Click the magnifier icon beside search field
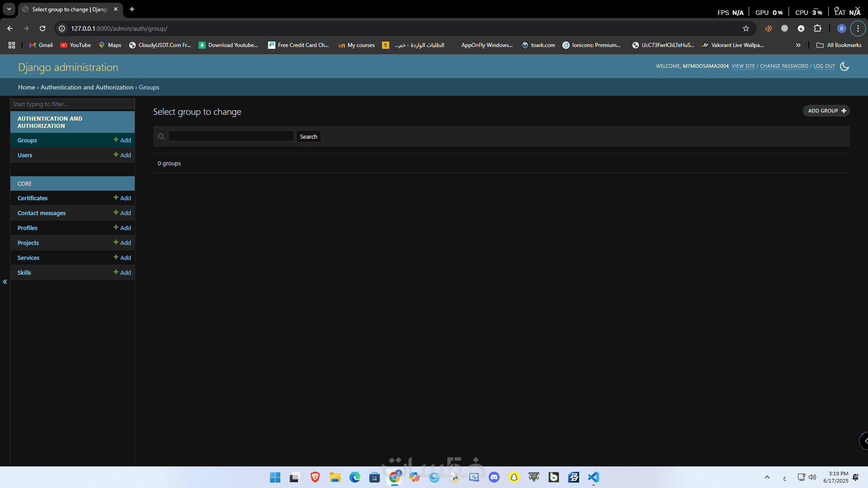 point(161,136)
